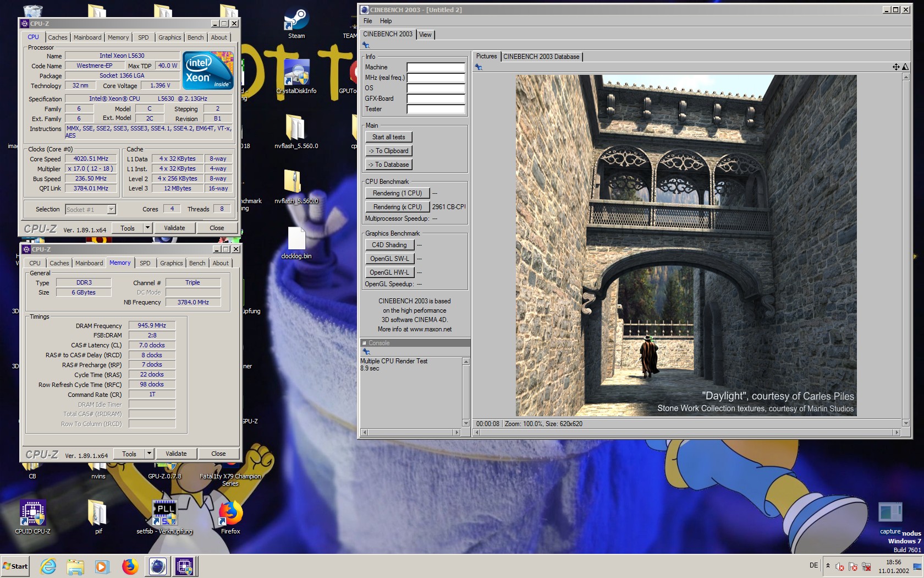Select the docklog.bin file icon

296,242
